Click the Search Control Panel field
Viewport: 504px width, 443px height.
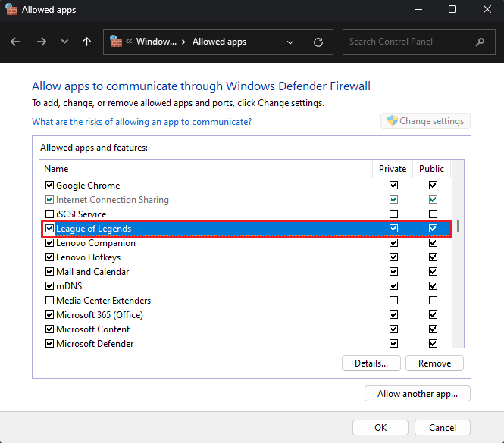click(x=419, y=42)
